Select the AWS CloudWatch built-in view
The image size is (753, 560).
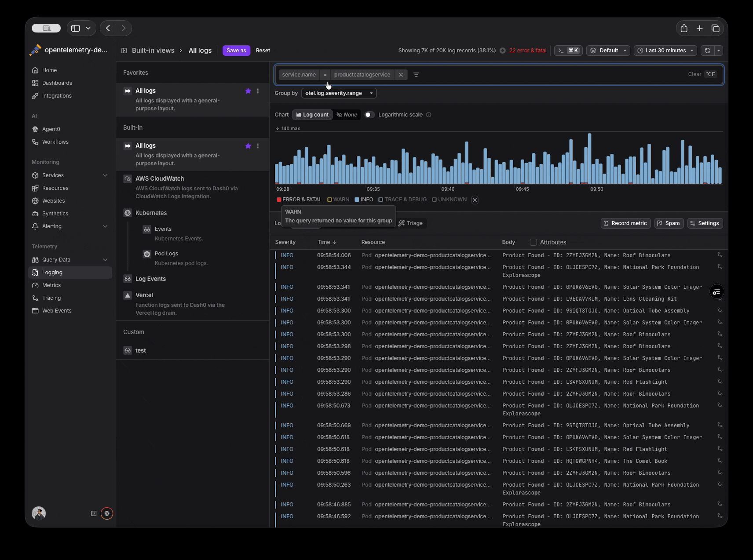coord(160,179)
